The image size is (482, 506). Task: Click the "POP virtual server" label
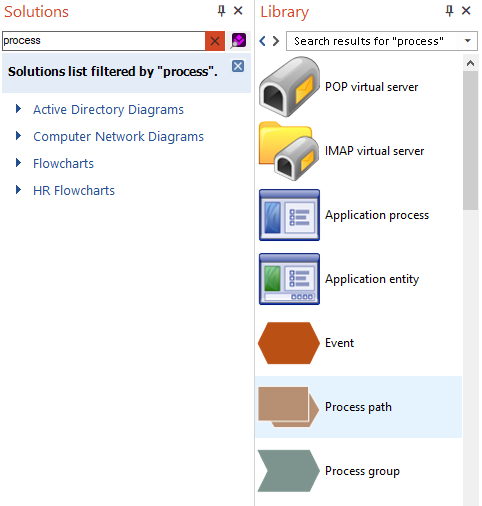371,87
